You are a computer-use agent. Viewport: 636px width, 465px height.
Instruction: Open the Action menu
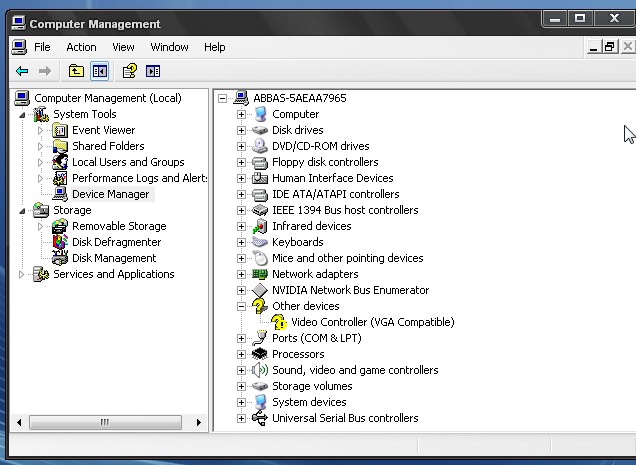pyautogui.click(x=81, y=47)
